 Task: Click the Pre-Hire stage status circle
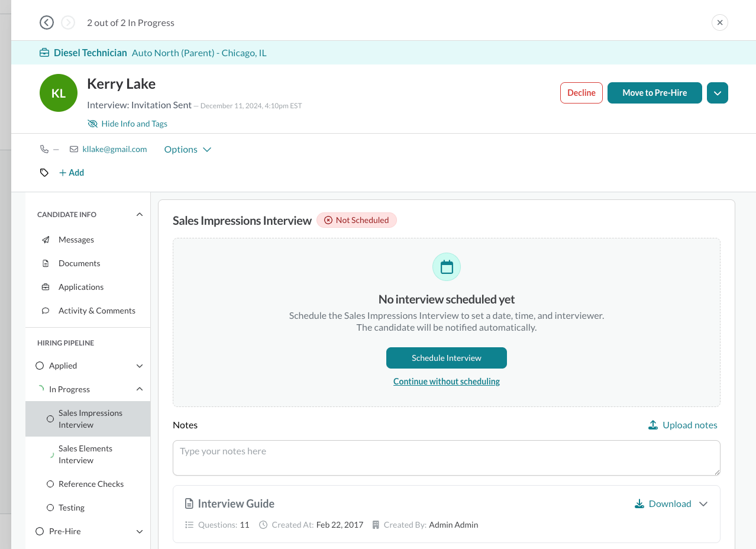click(x=40, y=531)
